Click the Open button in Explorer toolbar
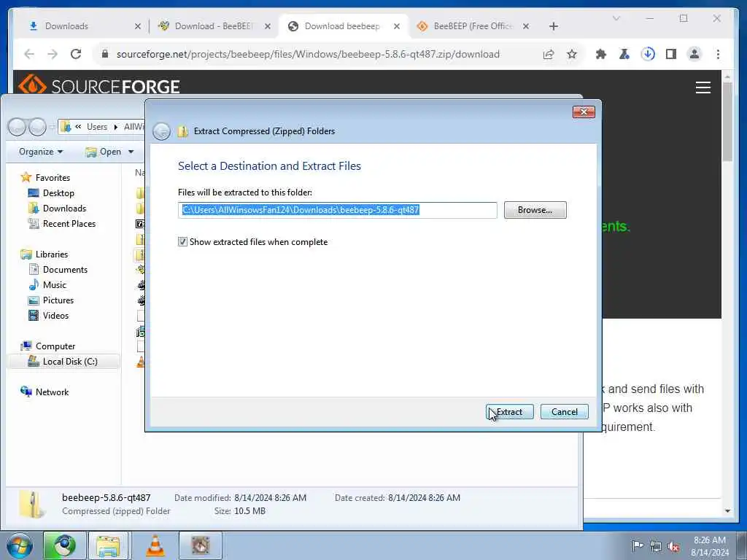Image resolution: width=747 pixels, height=560 pixels. click(x=104, y=152)
